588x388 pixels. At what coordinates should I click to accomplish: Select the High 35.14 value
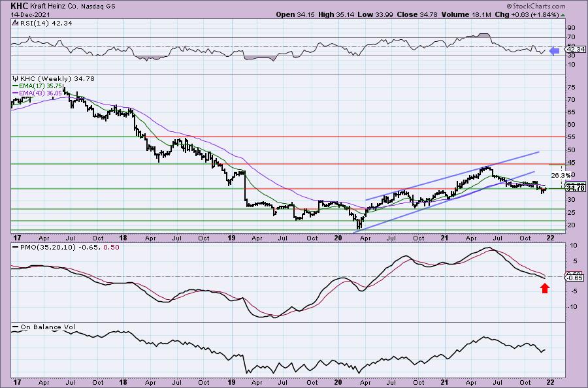[335, 14]
